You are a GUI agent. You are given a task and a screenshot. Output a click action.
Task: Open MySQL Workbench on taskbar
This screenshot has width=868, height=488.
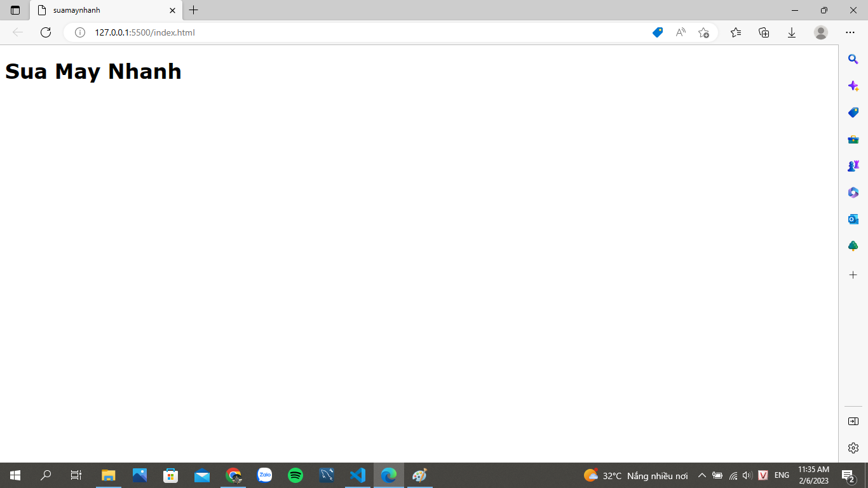coord(327,475)
